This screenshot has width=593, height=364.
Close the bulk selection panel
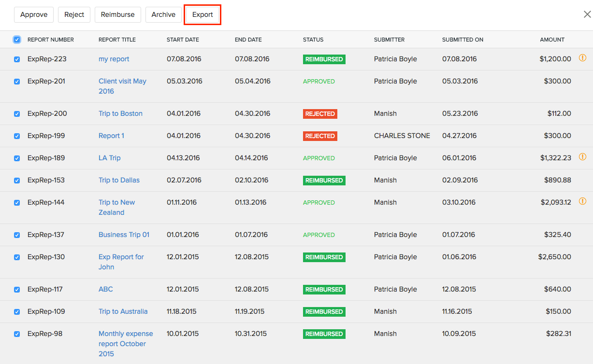pyautogui.click(x=587, y=14)
